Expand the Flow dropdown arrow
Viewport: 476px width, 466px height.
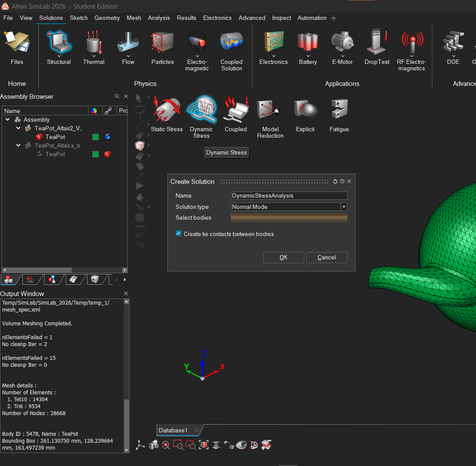pos(129,56)
